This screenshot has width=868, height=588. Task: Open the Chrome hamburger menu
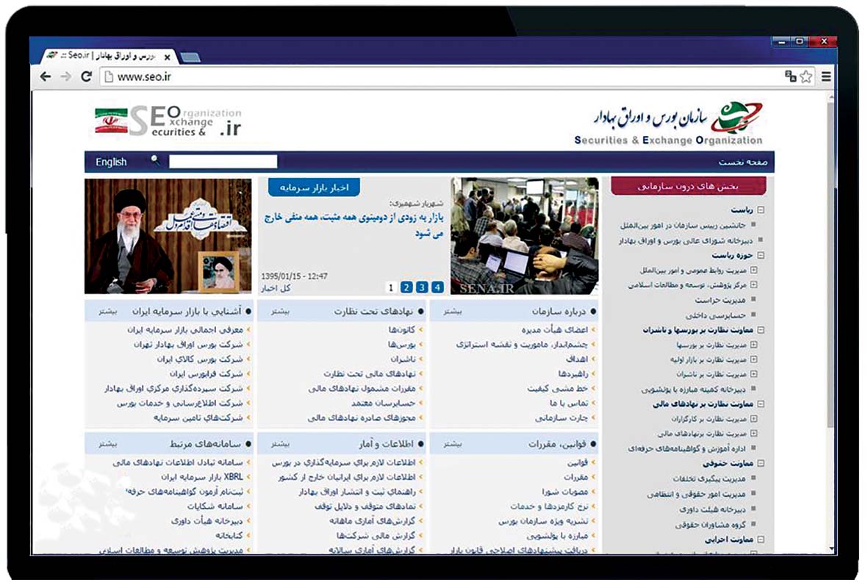[827, 76]
